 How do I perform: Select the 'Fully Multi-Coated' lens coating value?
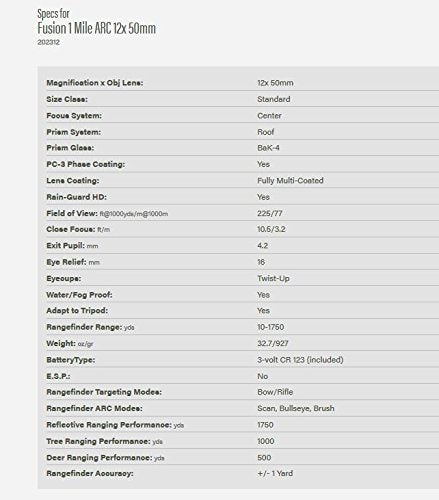click(x=290, y=180)
